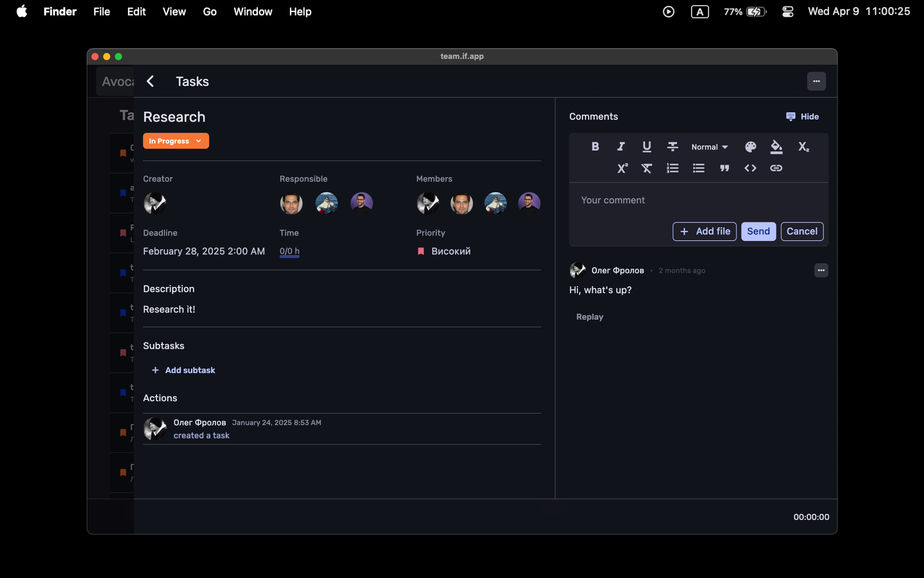Edit the deadline February 28, 2025 2:00 AM
The width and height of the screenshot is (924, 578).
204,251
